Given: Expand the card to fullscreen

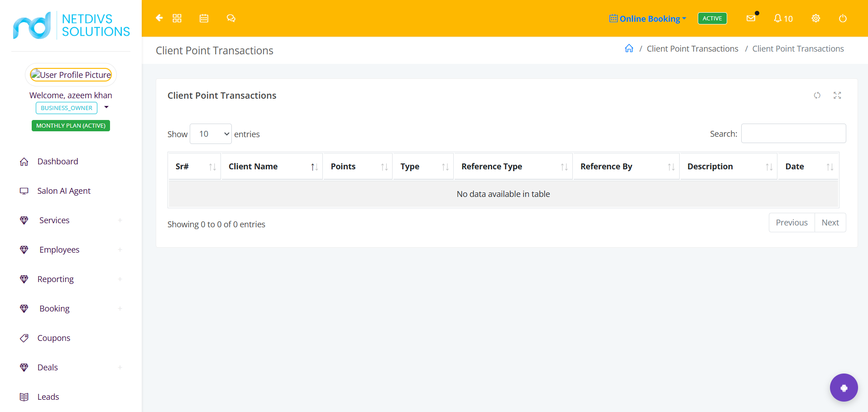Looking at the screenshot, I should pos(837,96).
